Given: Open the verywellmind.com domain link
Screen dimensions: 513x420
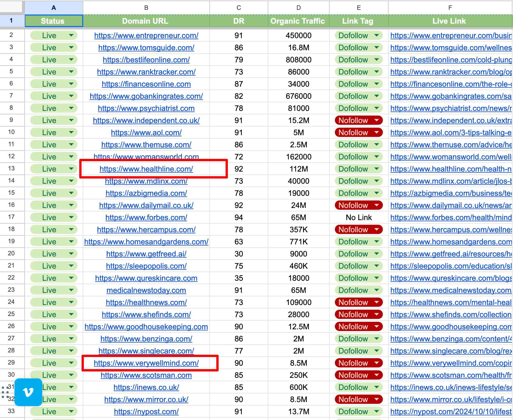Looking at the screenshot, I should point(146,363).
